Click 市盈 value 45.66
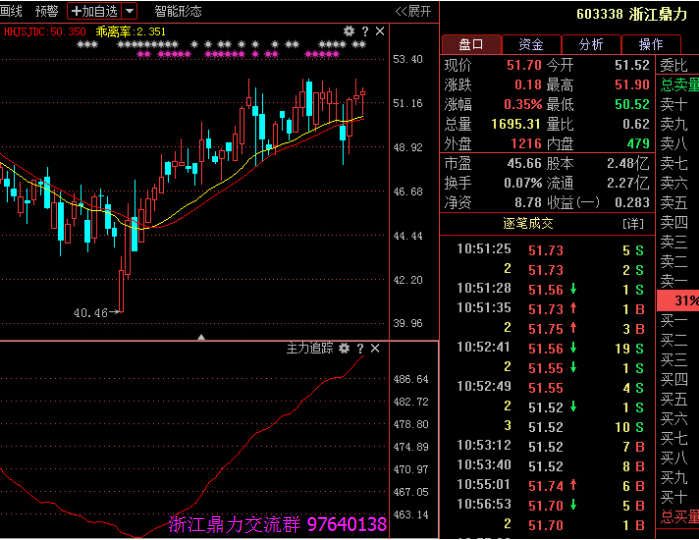 coord(524,163)
